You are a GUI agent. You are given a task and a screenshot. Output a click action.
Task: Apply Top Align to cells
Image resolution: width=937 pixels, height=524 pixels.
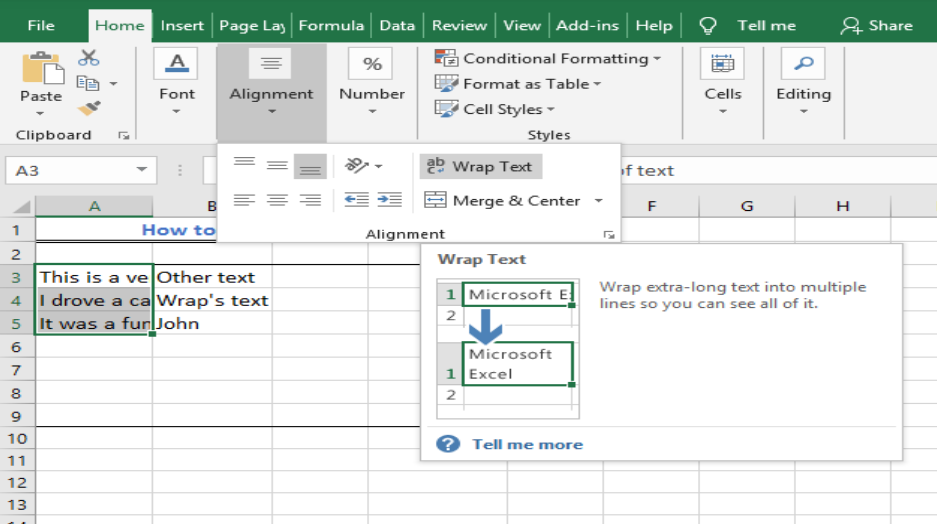244,166
